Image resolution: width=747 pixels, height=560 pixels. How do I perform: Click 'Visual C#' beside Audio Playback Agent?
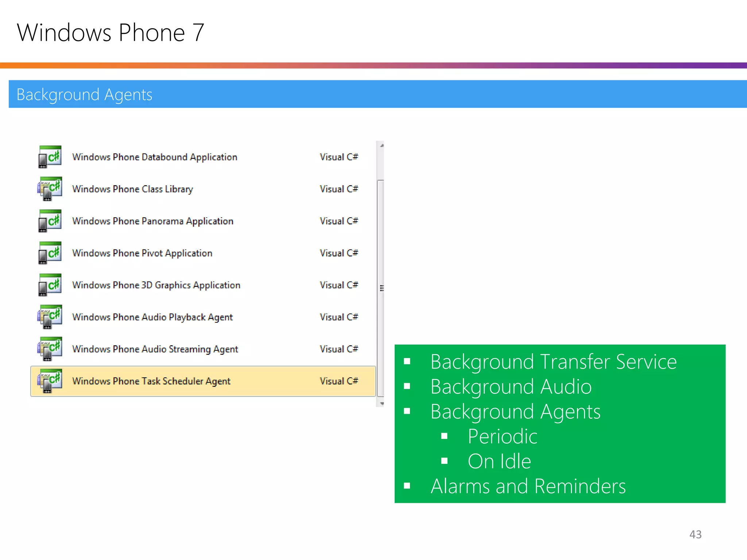point(339,317)
